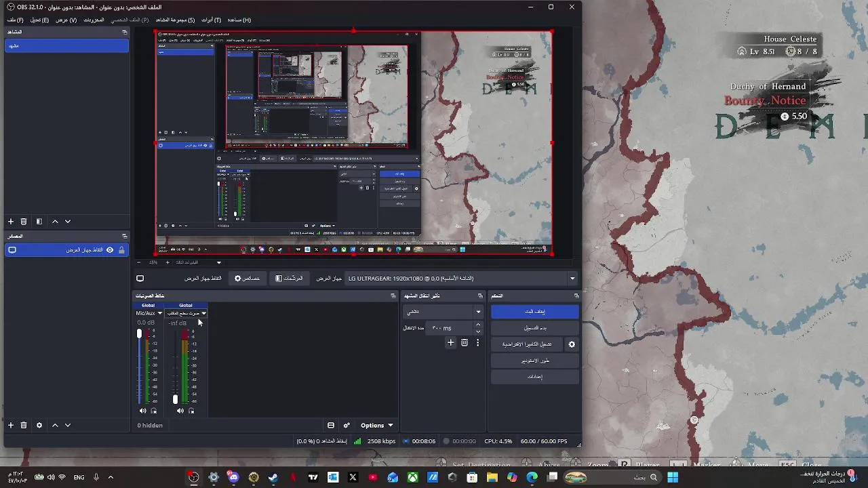This screenshot has width=868, height=488.
Task: Open the Tools (T) menu
Action: pos(211,20)
